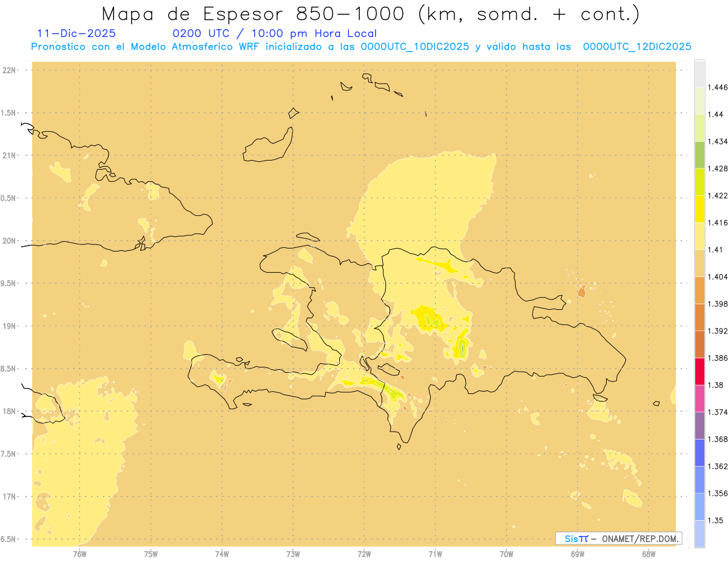Click the legend value '1.35'
The height and width of the screenshot is (562, 728).
[x=716, y=520]
